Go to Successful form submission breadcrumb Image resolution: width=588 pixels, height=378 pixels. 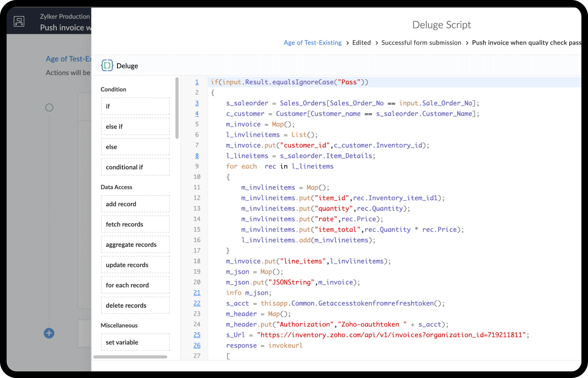pos(421,43)
